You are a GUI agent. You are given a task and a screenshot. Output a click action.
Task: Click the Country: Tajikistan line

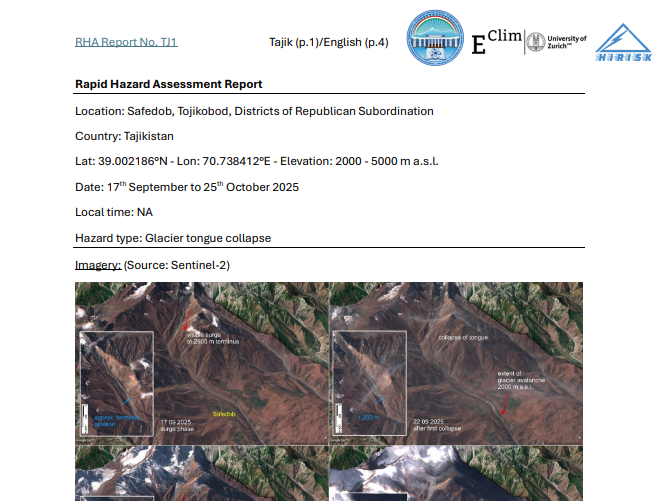(126, 135)
